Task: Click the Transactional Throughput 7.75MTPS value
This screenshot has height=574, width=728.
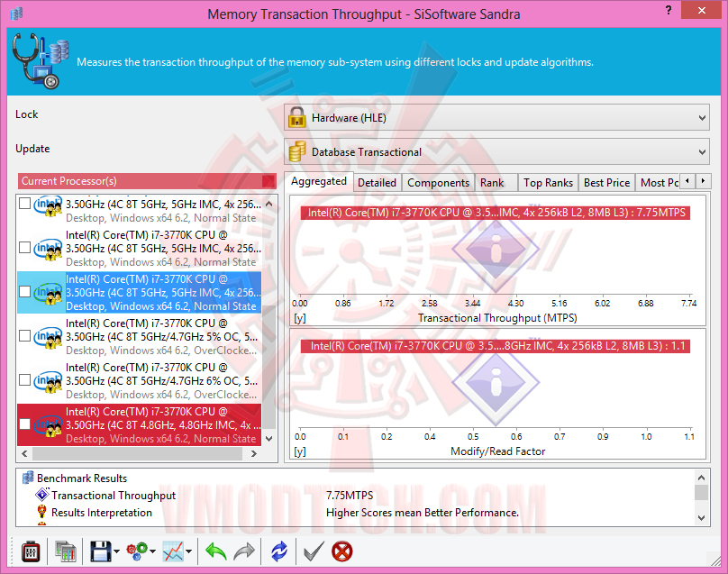Action: pos(350,496)
